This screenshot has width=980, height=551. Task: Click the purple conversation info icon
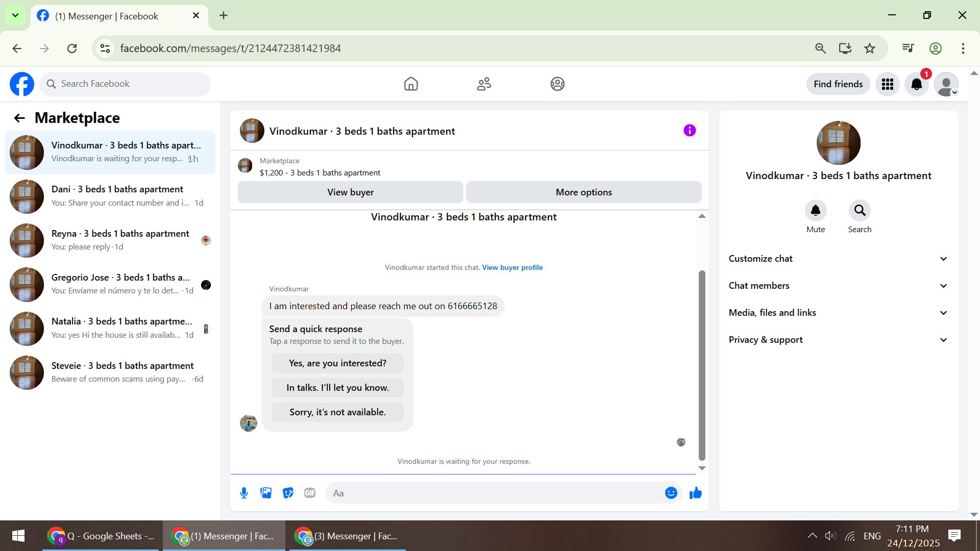pos(689,131)
